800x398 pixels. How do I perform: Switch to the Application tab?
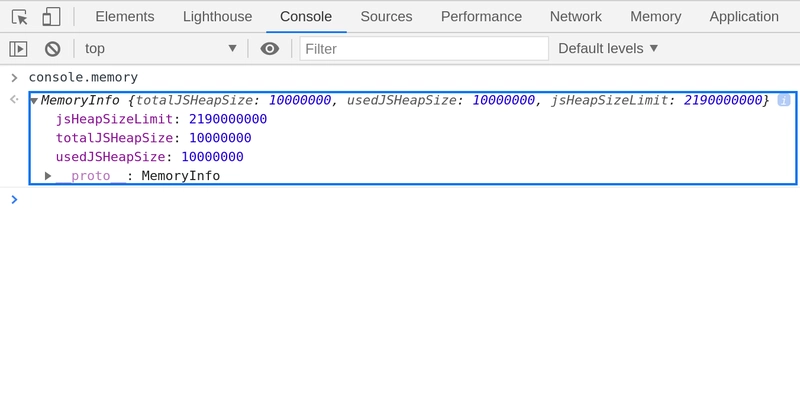(x=744, y=16)
